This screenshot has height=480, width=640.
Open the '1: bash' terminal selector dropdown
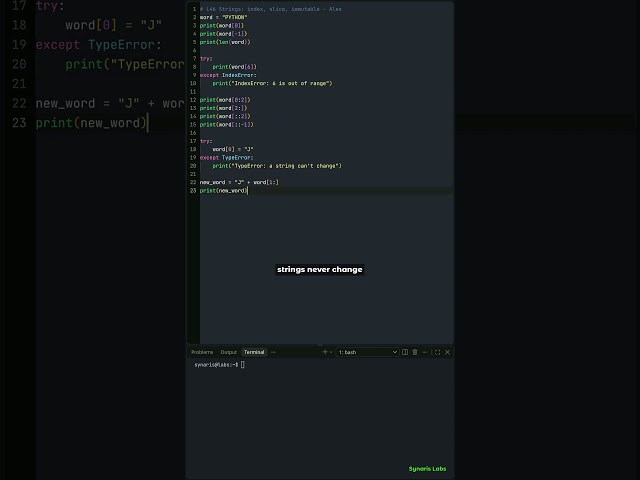[367, 352]
